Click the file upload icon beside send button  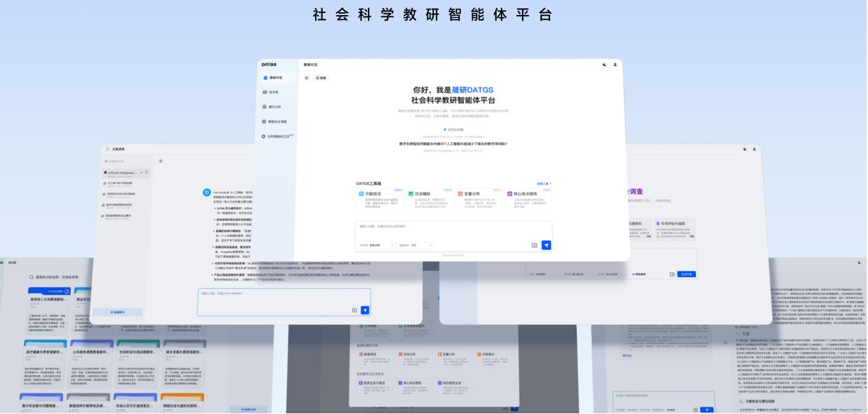point(534,245)
